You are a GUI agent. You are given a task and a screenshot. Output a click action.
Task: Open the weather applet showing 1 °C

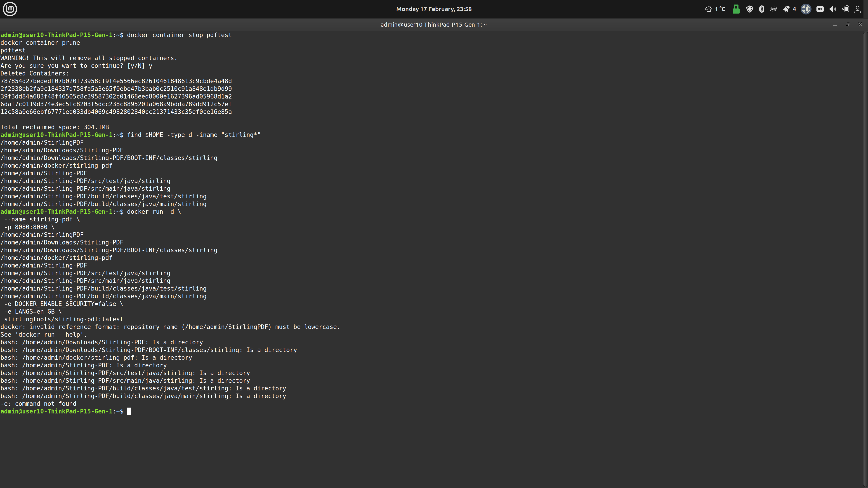tap(715, 9)
